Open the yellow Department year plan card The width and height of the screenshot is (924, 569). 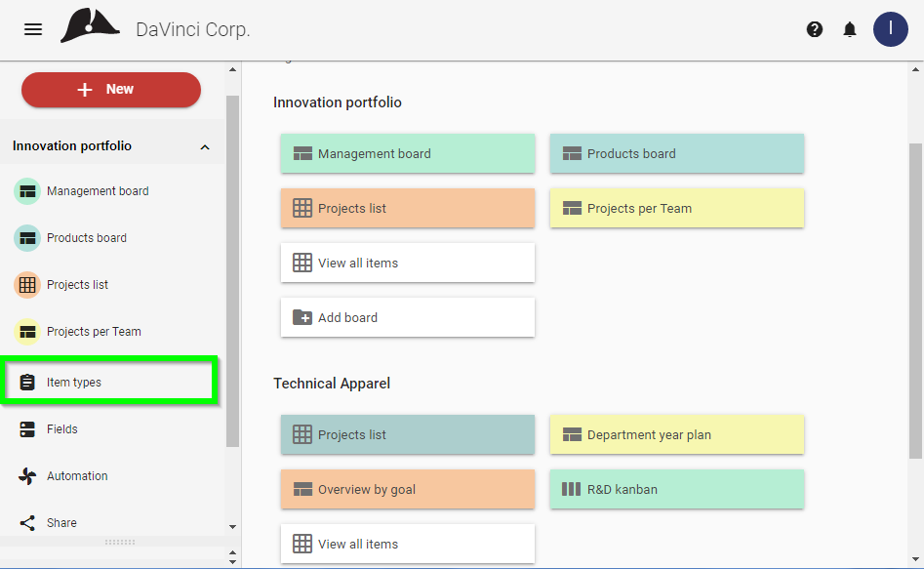pyautogui.click(x=677, y=434)
